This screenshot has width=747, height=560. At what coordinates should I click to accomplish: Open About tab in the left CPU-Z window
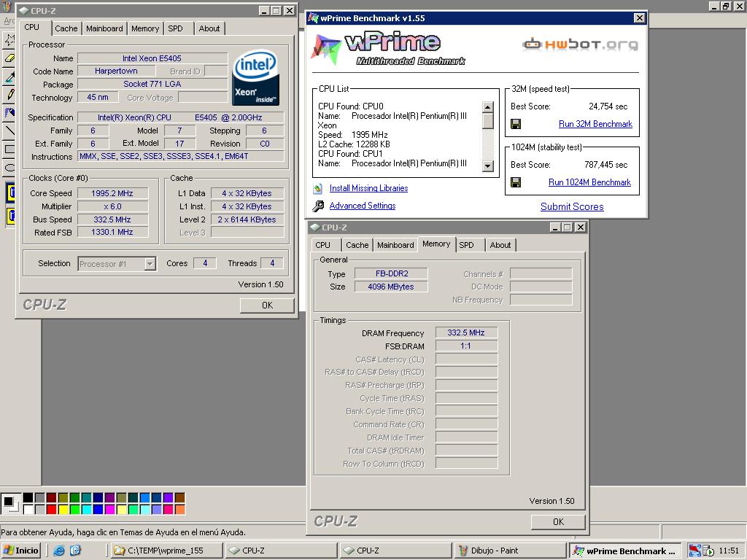tap(209, 28)
